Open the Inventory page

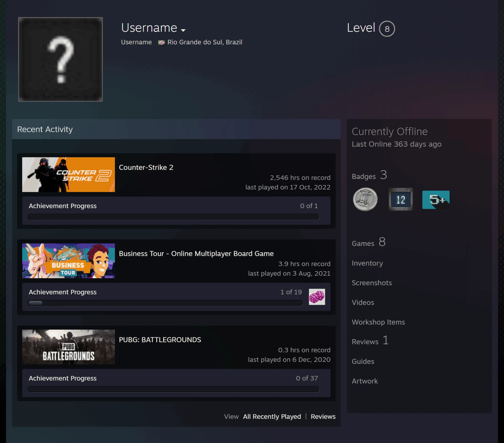click(x=367, y=263)
